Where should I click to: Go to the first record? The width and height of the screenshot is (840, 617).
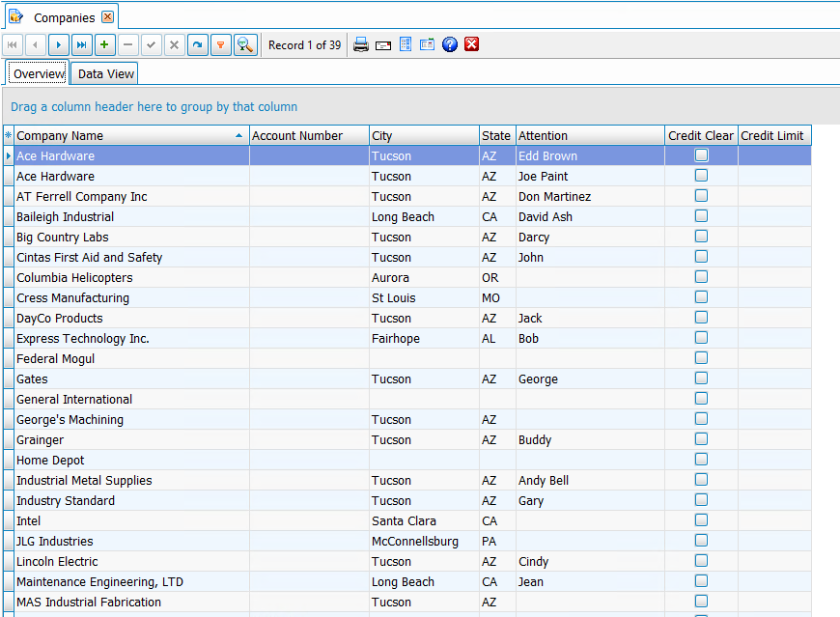pyautogui.click(x=13, y=45)
